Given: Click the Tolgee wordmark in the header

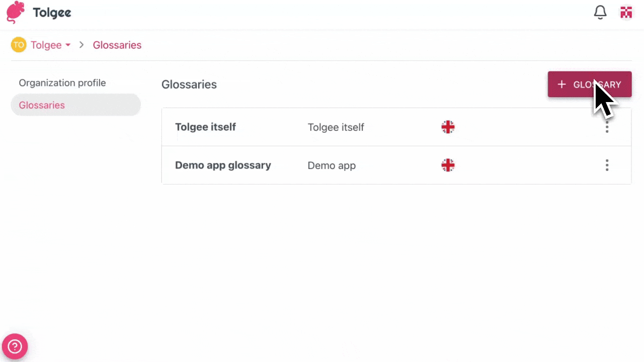Looking at the screenshot, I should (52, 12).
